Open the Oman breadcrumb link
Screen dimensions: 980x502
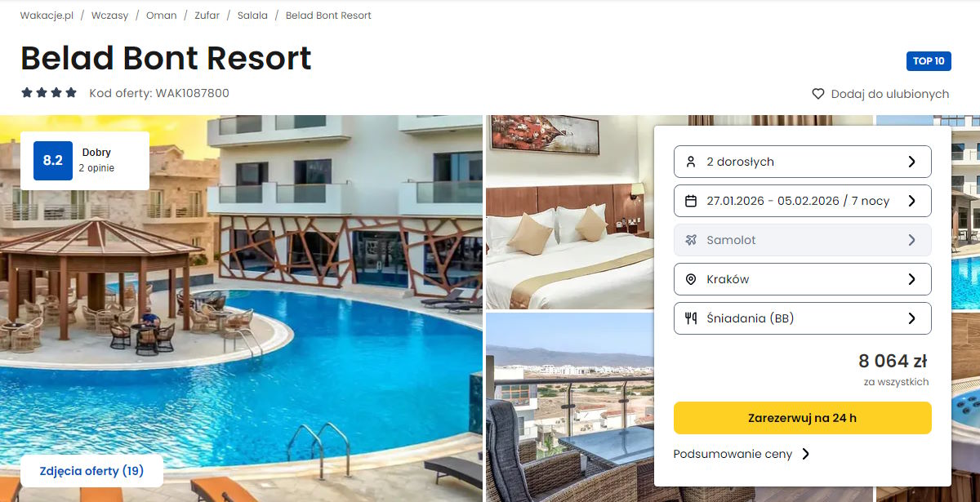point(161,16)
